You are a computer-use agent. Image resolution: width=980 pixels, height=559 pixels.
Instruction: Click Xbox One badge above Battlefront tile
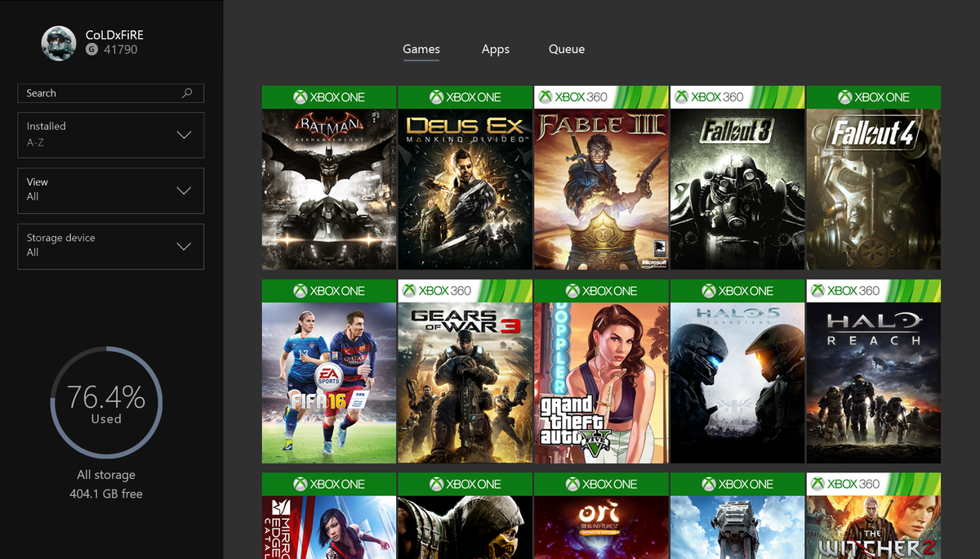pyautogui.click(x=737, y=485)
